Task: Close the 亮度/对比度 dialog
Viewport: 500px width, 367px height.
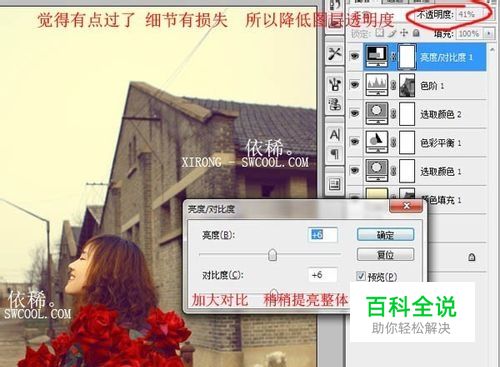Action: [x=406, y=206]
